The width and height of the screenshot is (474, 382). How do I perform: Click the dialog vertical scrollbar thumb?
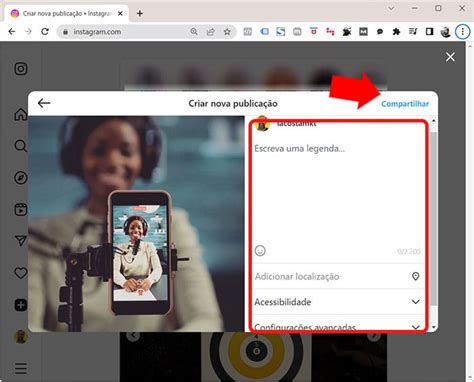(434, 218)
